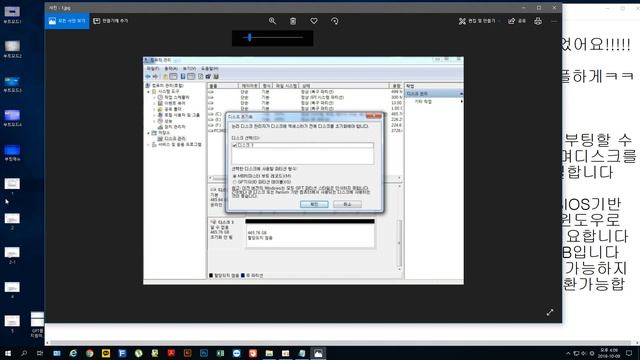The image size is (640, 360).
Task: Open the 부트모드2 desktop icon
Action: click(x=12, y=49)
